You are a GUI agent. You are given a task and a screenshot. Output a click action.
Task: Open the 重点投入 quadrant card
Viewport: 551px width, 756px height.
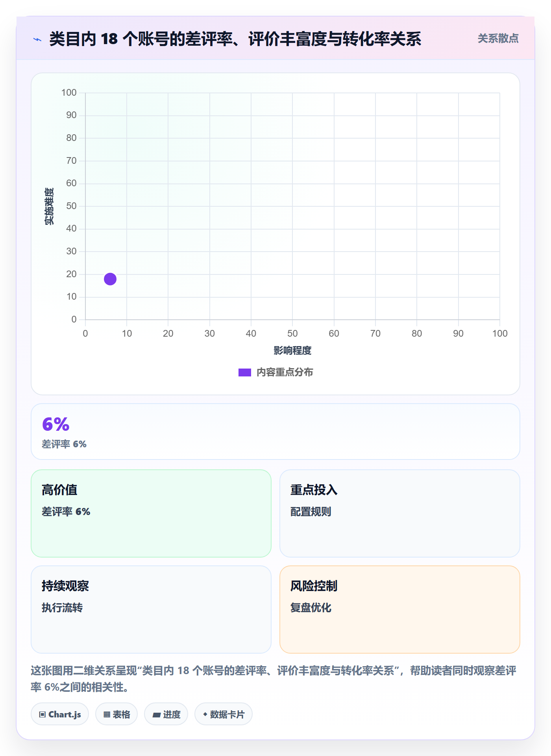click(399, 513)
